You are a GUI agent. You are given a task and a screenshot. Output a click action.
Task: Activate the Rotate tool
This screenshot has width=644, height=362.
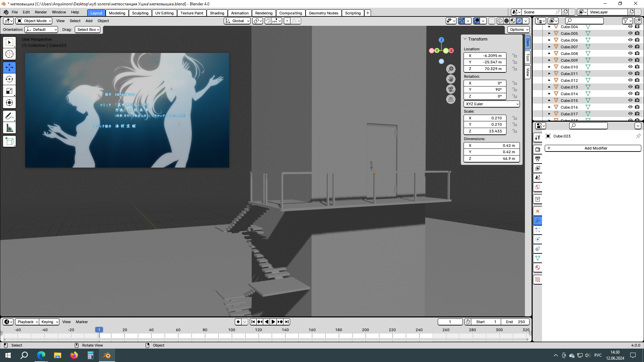click(x=9, y=79)
